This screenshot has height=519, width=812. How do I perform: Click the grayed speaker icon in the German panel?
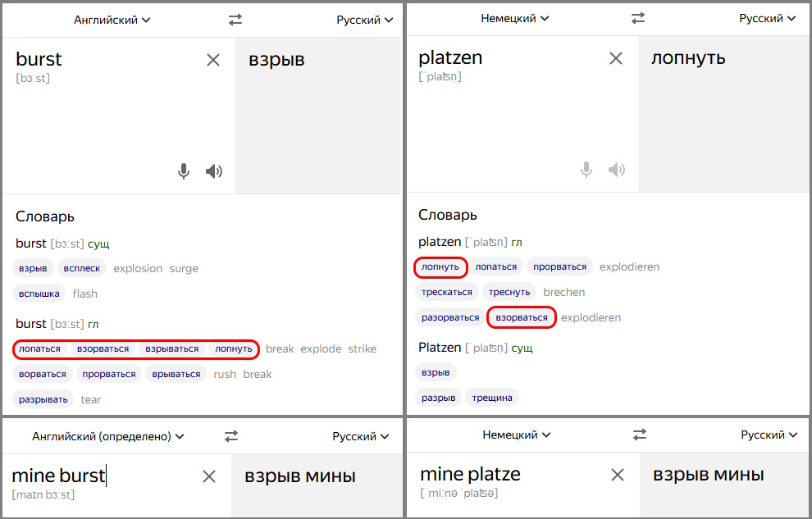pyautogui.click(x=616, y=169)
